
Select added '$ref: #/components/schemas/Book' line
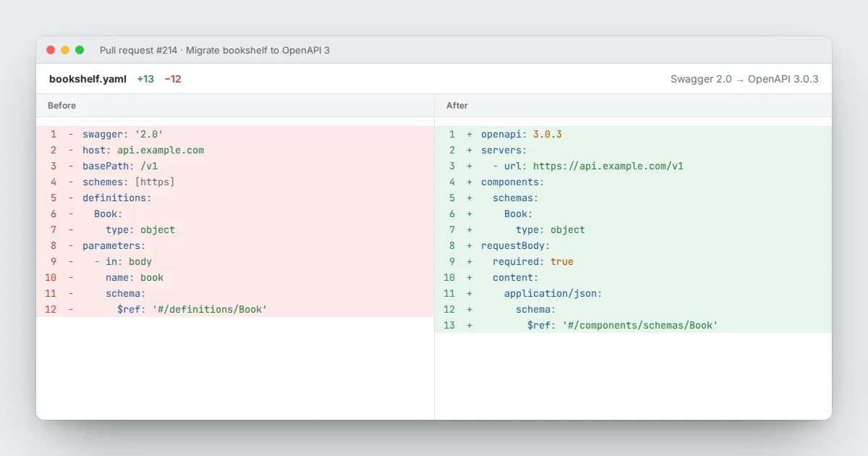tap(633, 326)
